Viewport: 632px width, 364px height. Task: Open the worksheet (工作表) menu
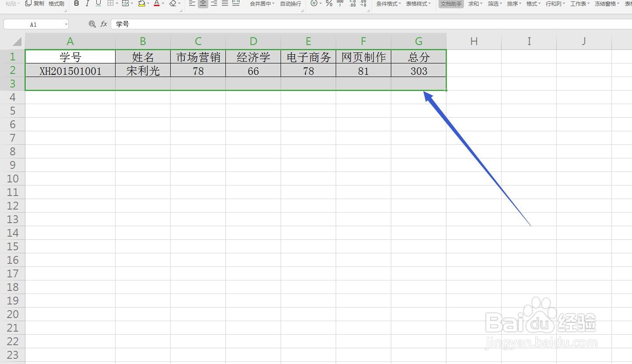pos(580,3)
